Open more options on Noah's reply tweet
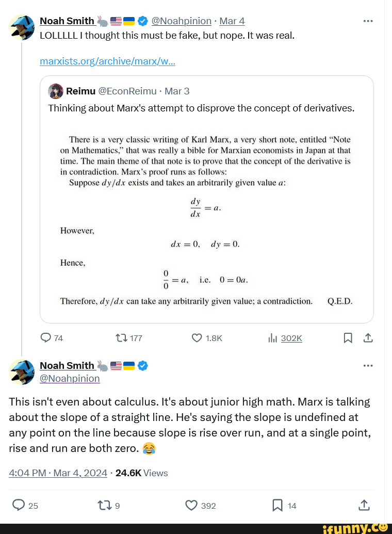 [368, 365]
